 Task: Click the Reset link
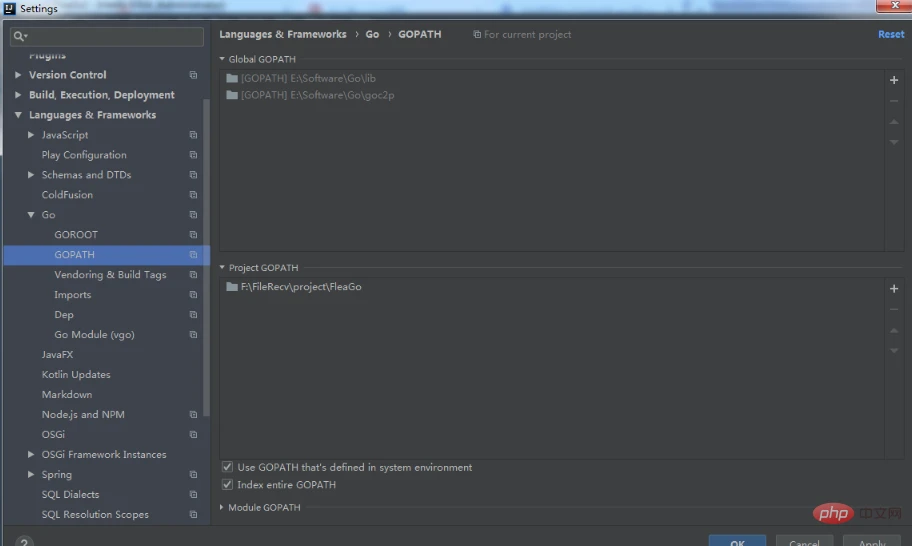click(x=891, y=34)
